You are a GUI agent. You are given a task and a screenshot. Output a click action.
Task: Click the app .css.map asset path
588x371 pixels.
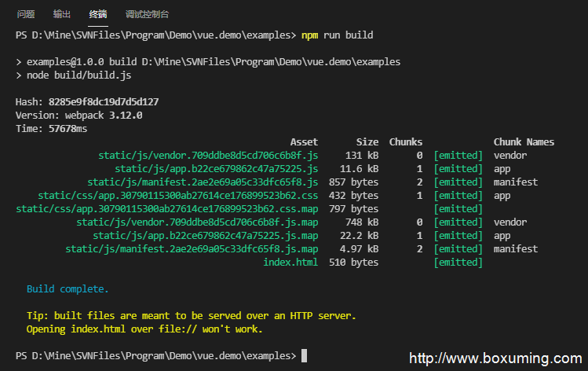[x=167, y=209]
